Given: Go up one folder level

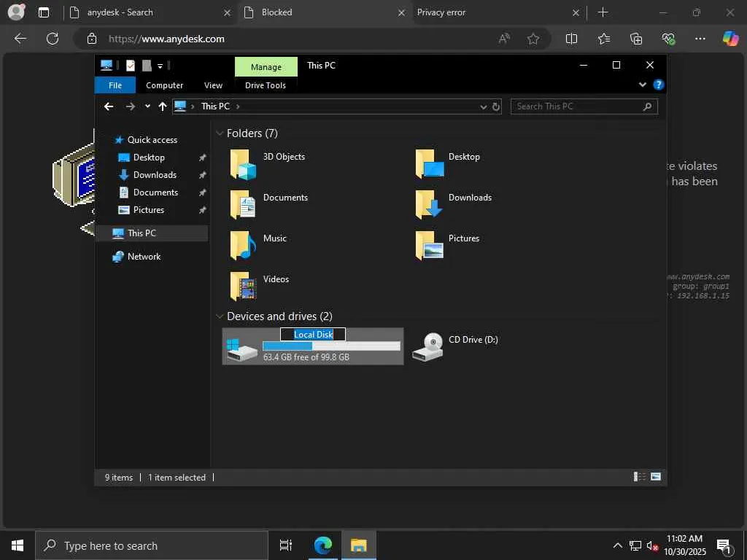Looking at the screenshot, I should point(163,106).
